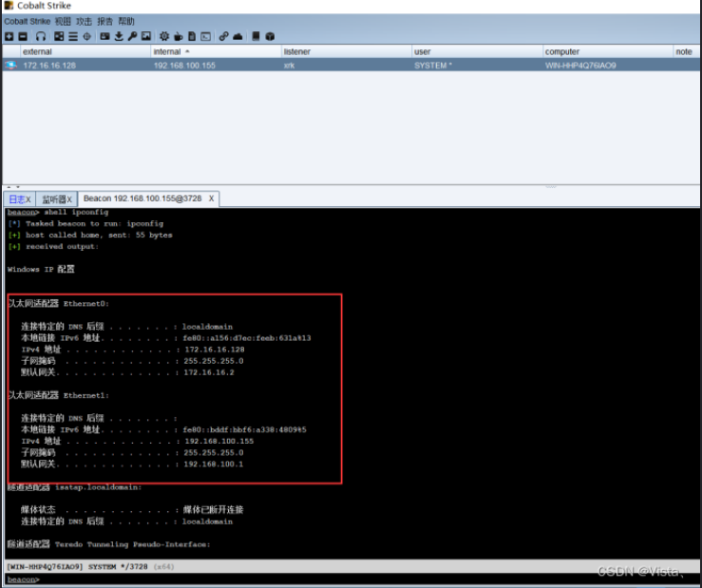Sort sessions by note column

[x=686, y=51]
